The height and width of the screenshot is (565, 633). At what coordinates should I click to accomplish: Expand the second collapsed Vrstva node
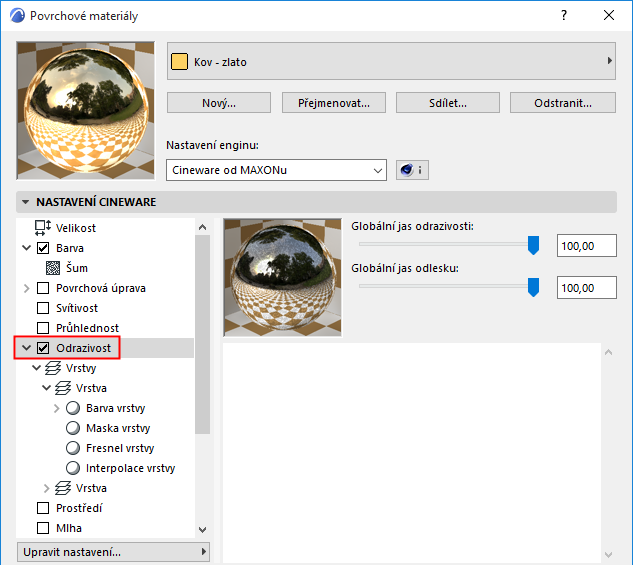point(46,488)
